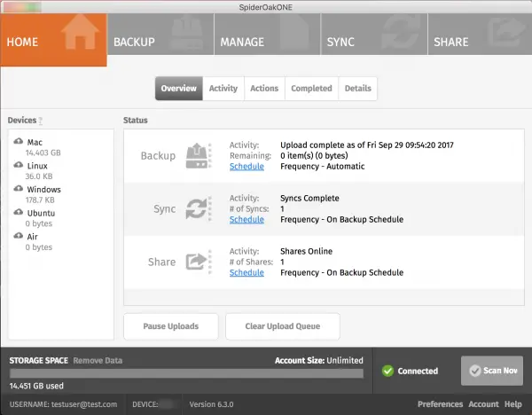Switch to the Completed sub-tab
The height and width of the screenshot is (415, 532).
[x=311, y=89]
